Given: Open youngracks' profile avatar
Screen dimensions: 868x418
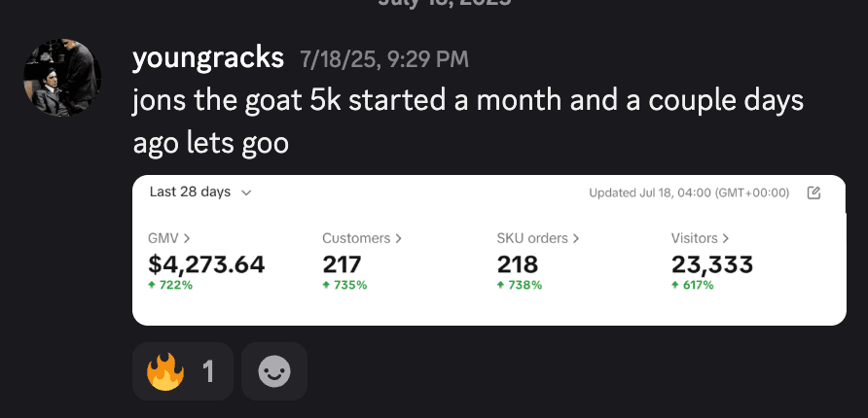Looking at the screenshot, I should coord(62,78).
